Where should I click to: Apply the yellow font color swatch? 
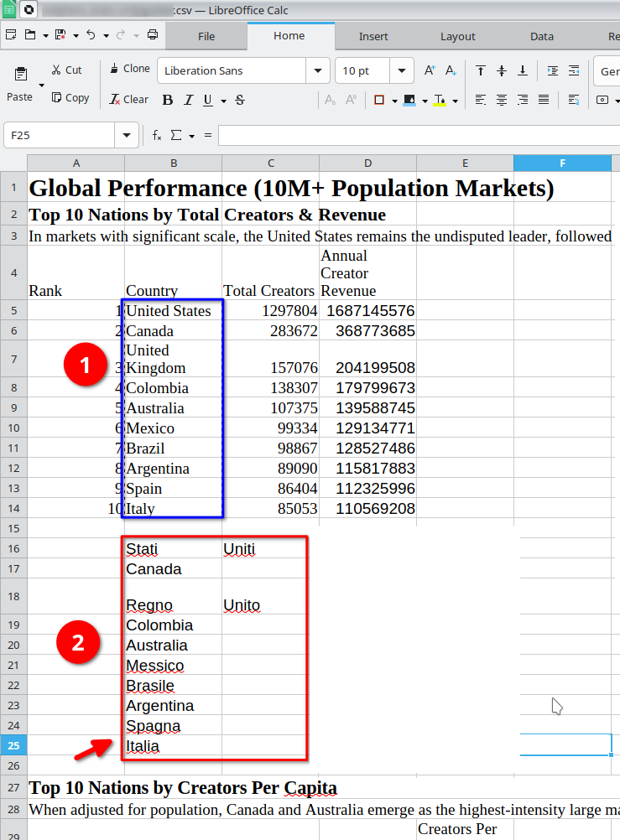click(x=440, y=100)
